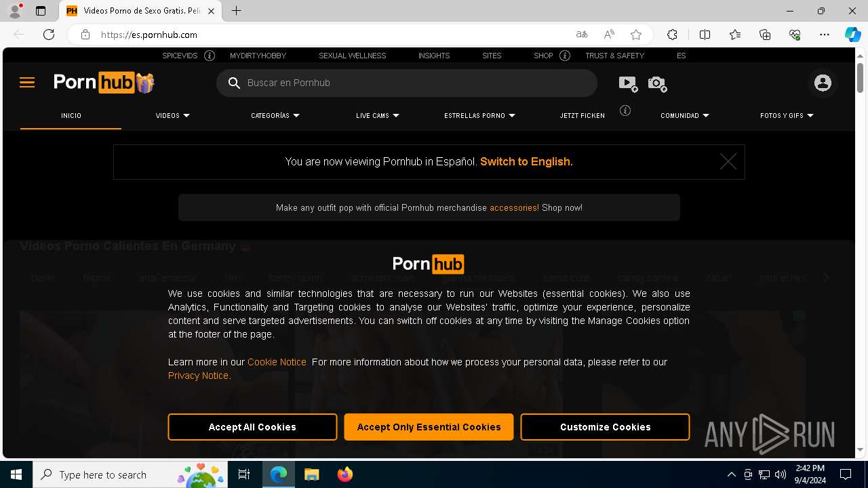Open Trust & Safety link
Screen dimensions: 868x488
tap(614, 56)
